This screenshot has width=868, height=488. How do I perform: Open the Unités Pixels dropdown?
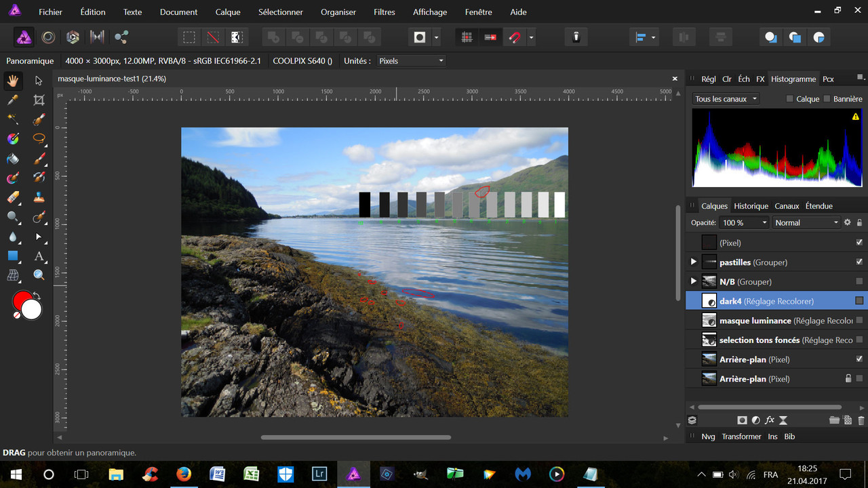411,61
